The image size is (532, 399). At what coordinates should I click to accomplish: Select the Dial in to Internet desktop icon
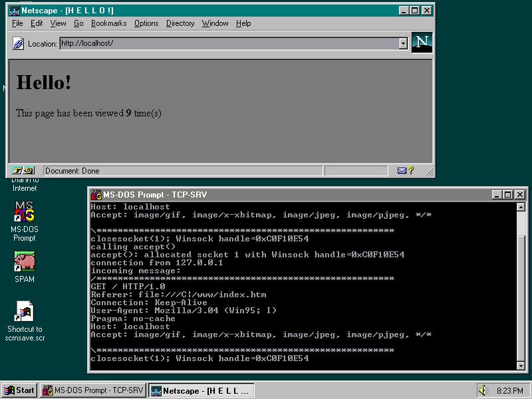tap(25, 185)
